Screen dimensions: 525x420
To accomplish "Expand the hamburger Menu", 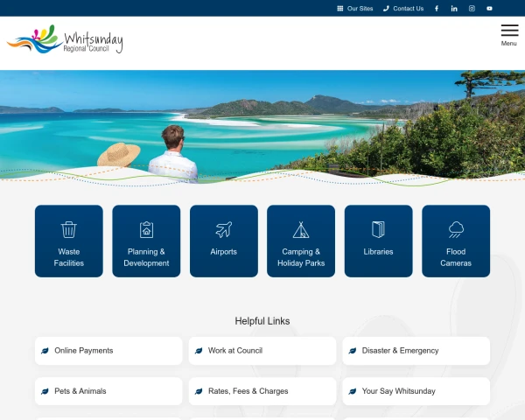I will coord(508,34).
